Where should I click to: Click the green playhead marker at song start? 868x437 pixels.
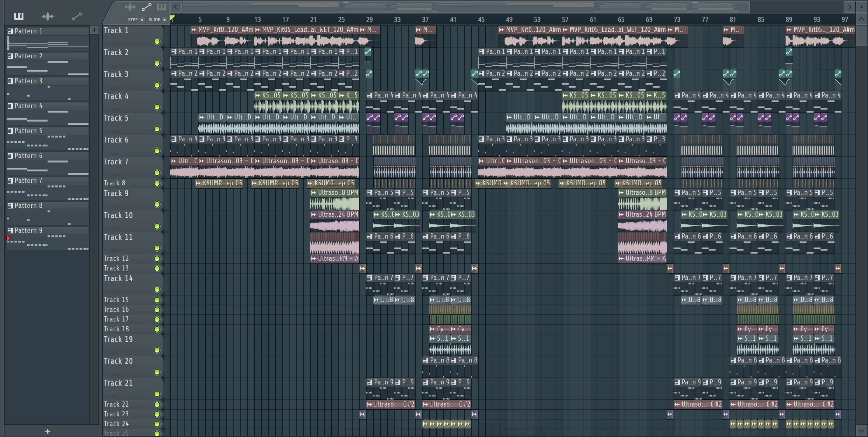pyautogui.click(x=172, y=18)
